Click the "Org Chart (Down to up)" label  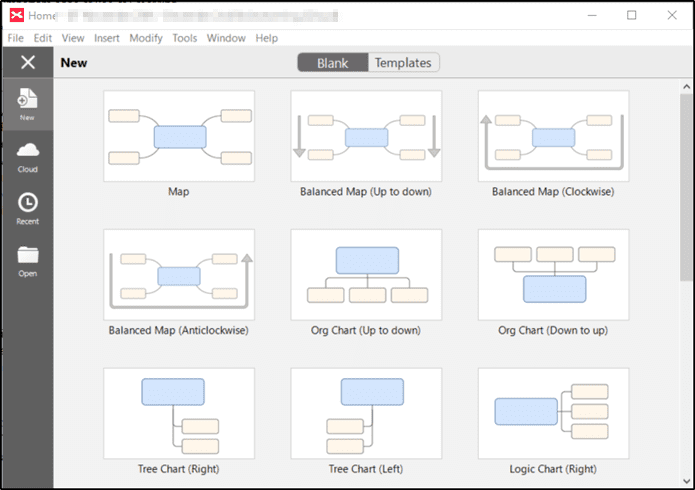(x=553, y=330)
